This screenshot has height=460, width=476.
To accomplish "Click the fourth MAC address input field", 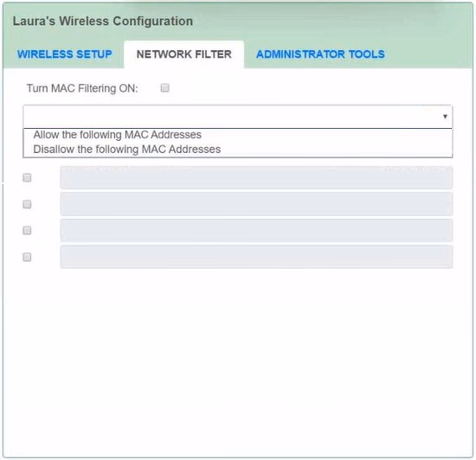I will click(256, 257).
